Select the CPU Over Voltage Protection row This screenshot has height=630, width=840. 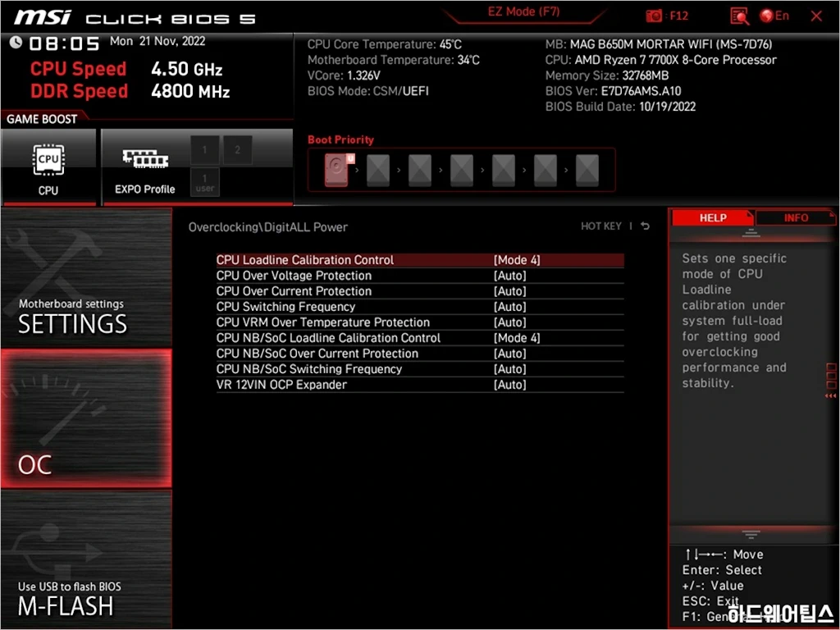tap(420, 276)
